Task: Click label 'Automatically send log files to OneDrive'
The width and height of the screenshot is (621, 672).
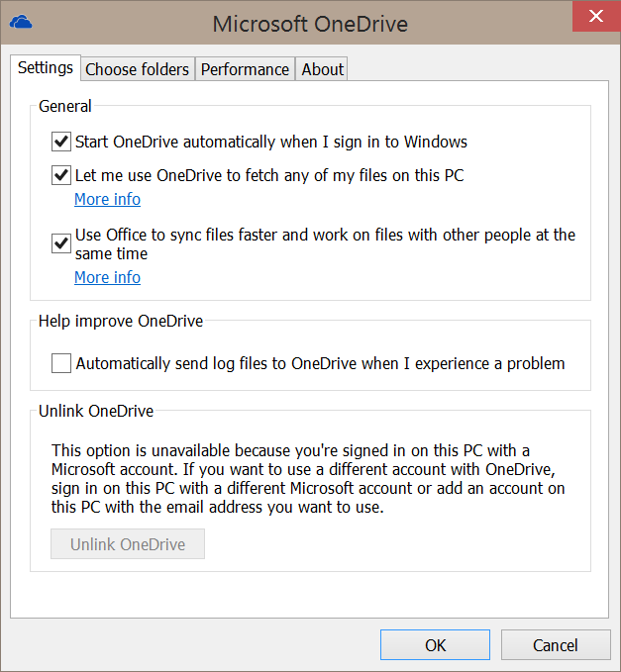Action: click(320, 363)
